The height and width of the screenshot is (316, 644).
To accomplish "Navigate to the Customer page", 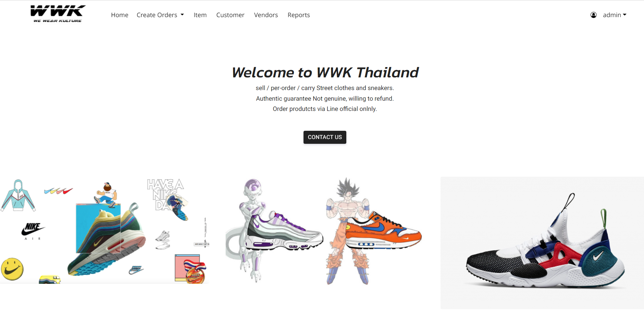I will pos(230,15).
